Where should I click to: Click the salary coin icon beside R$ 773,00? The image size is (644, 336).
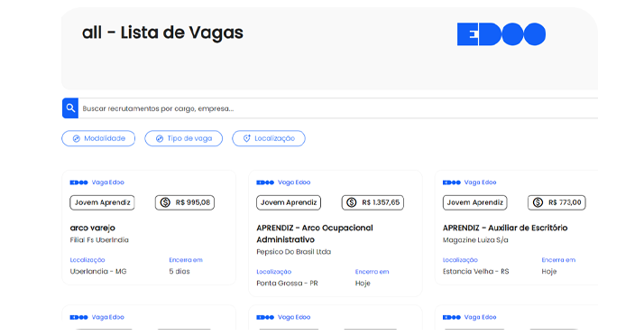tap(538, 202)
